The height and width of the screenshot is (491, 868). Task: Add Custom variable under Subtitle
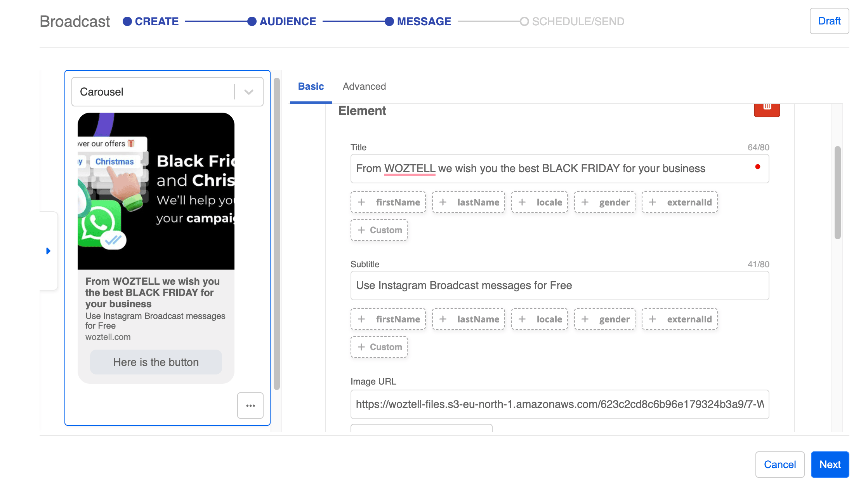pos(379,347)
